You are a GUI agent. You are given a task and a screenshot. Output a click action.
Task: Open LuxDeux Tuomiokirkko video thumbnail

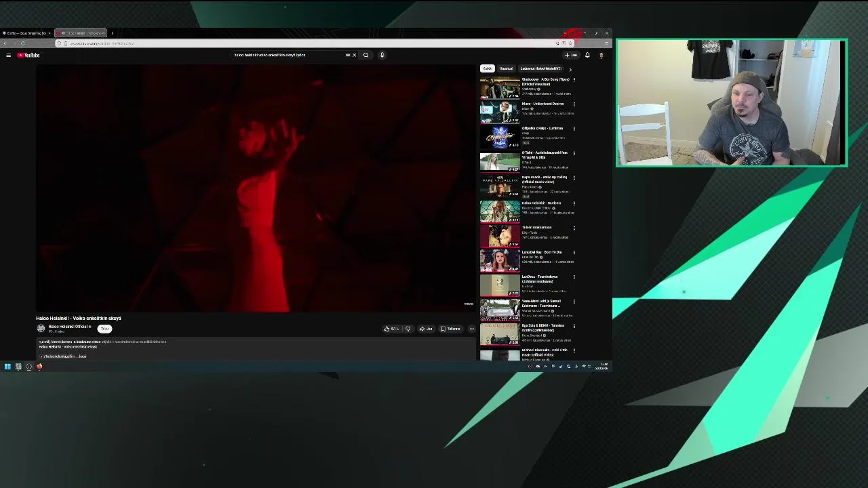pyautogui.click(x=500, y=285)
